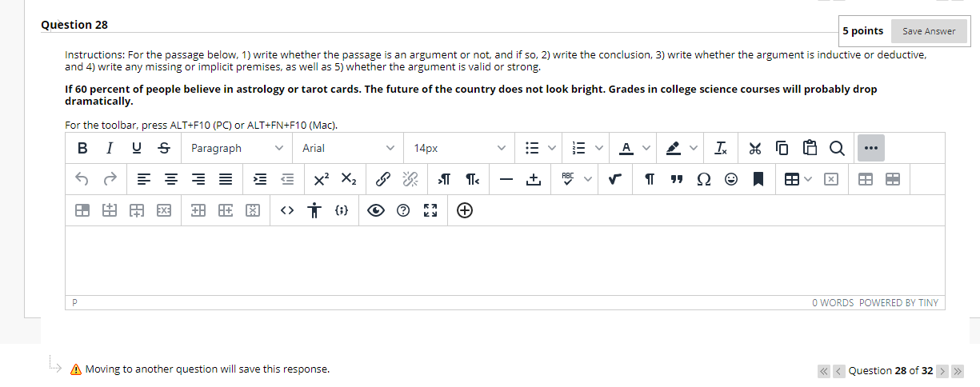980x387 pixels.
Task: Toggle bold formatting
Action: pos(82,148)
